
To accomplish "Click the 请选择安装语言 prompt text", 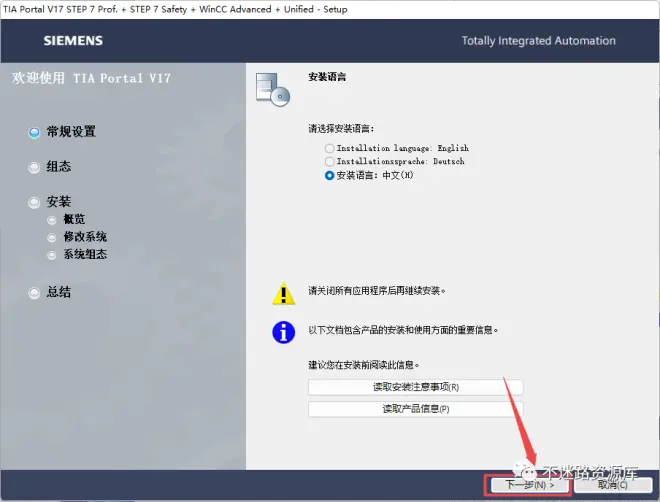I will (x=341, y=129).
